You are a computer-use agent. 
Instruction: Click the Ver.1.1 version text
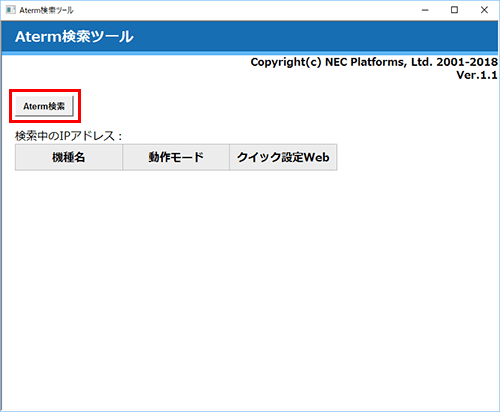tap(477, 75)
